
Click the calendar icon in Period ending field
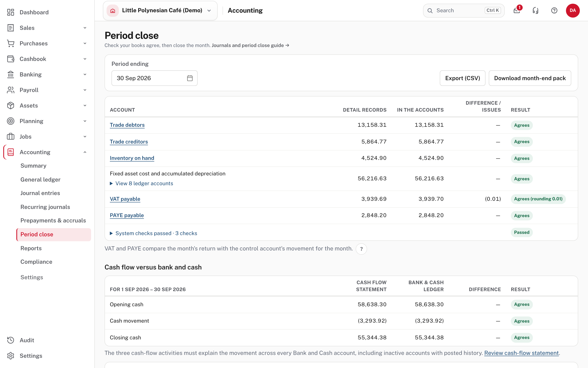[190, 78]
